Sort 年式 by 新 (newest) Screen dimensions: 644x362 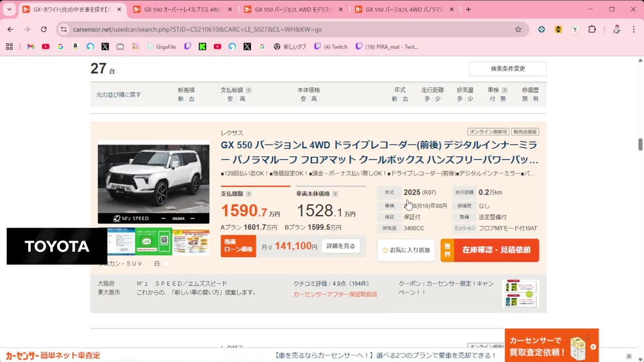coord(394,99)
